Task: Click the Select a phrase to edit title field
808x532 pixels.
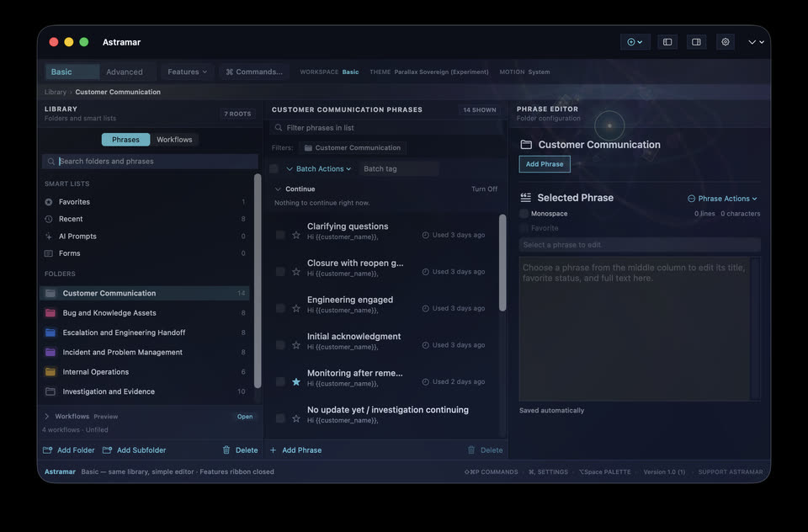Action: tap(640, 245)
